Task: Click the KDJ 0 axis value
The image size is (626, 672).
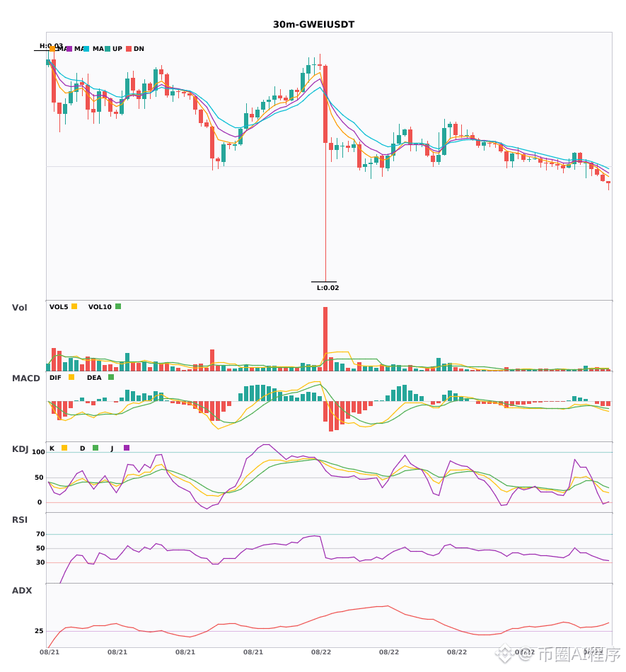Action: 40,502
